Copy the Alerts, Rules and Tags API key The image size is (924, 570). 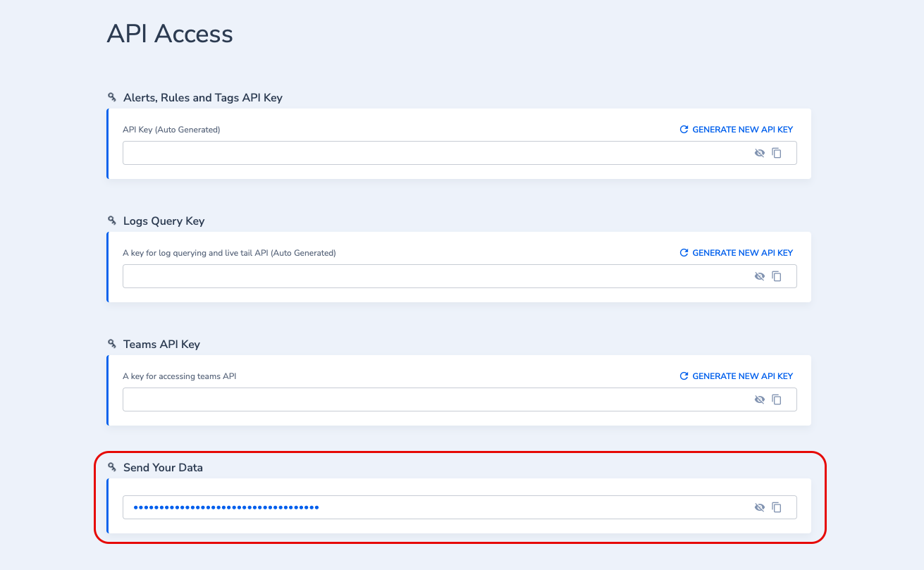coord(777,153)
